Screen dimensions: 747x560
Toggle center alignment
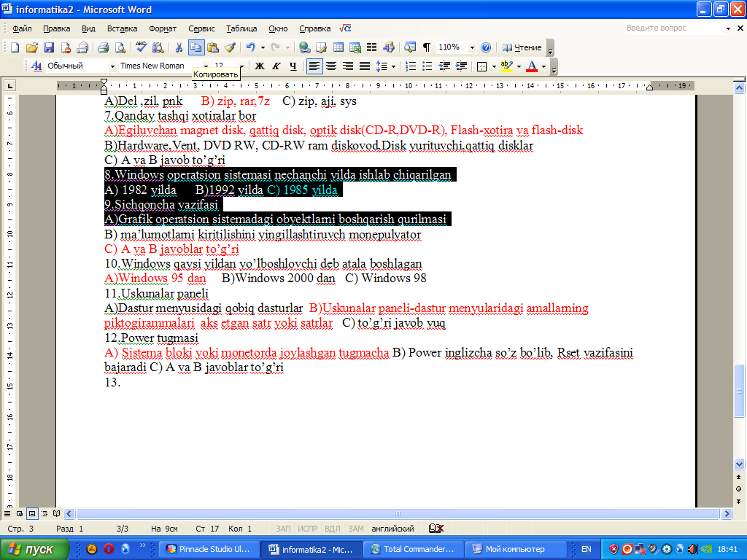(x=330, y=66)
